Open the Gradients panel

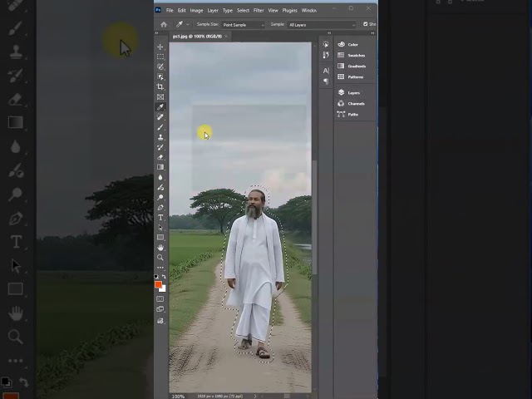click(x=352, y=66)
